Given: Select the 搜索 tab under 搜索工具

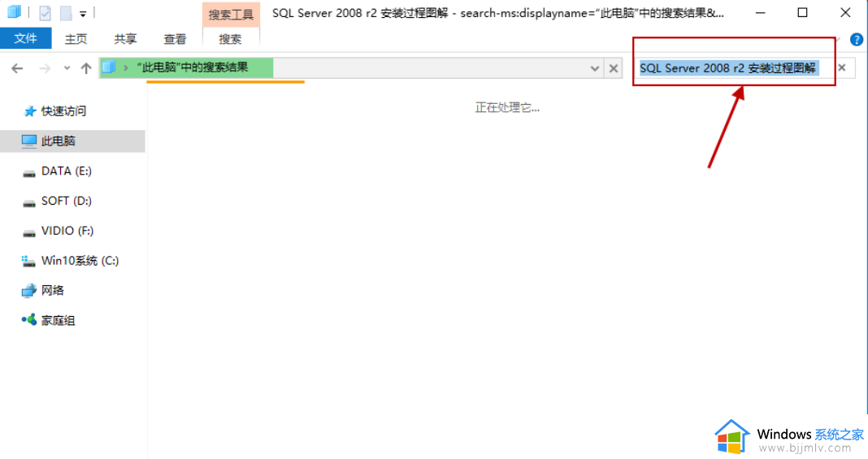Looking at the screenshot, I should coord(230,39).
